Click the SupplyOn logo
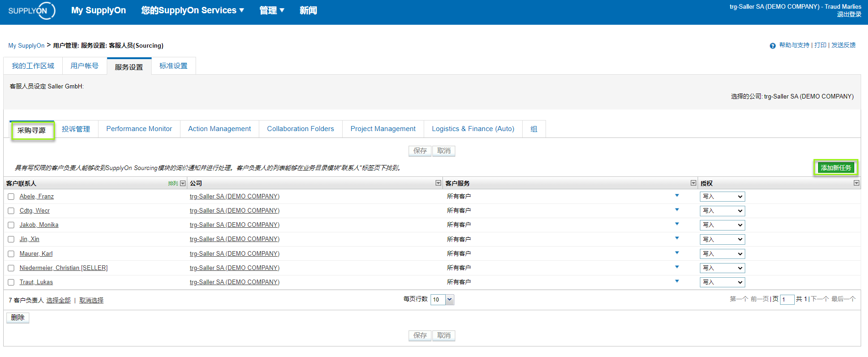The image size is (868, 357). pyautogui.click(x=32, y=11)
